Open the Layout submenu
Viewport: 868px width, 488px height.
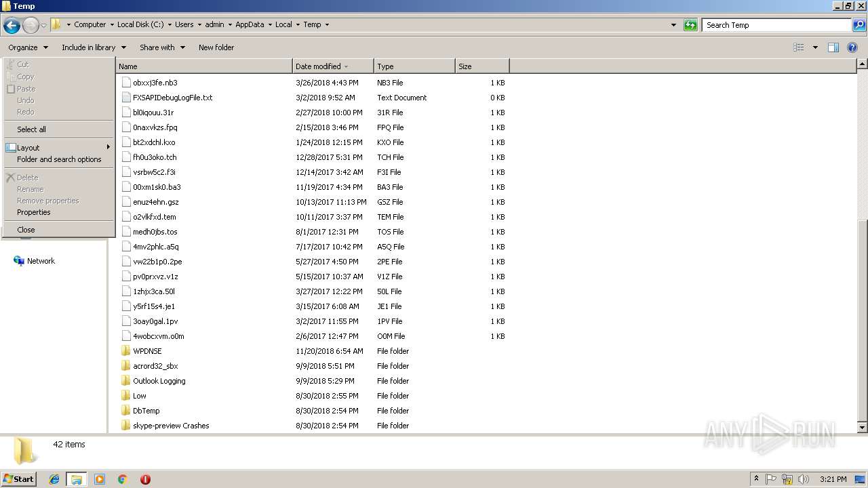[59, 148]
